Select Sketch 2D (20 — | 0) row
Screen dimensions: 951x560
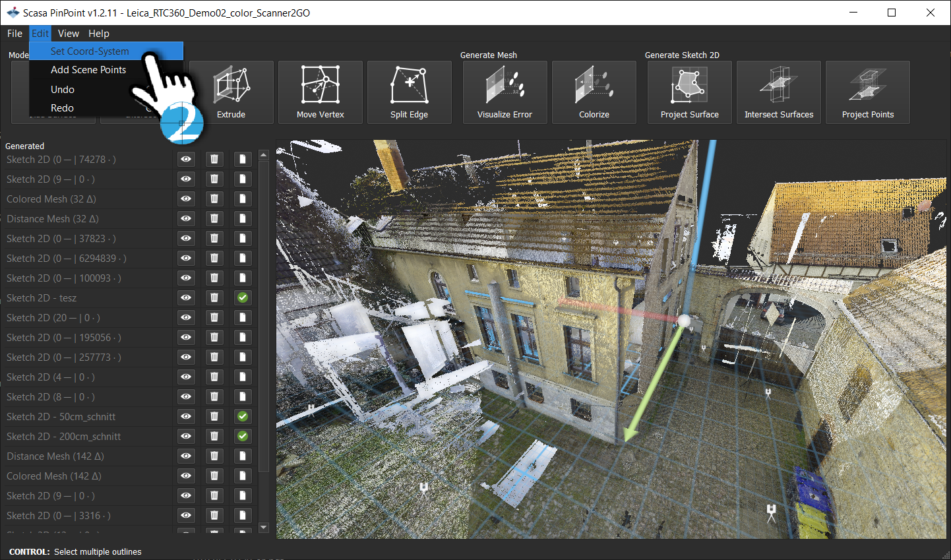tap(88, 318)
